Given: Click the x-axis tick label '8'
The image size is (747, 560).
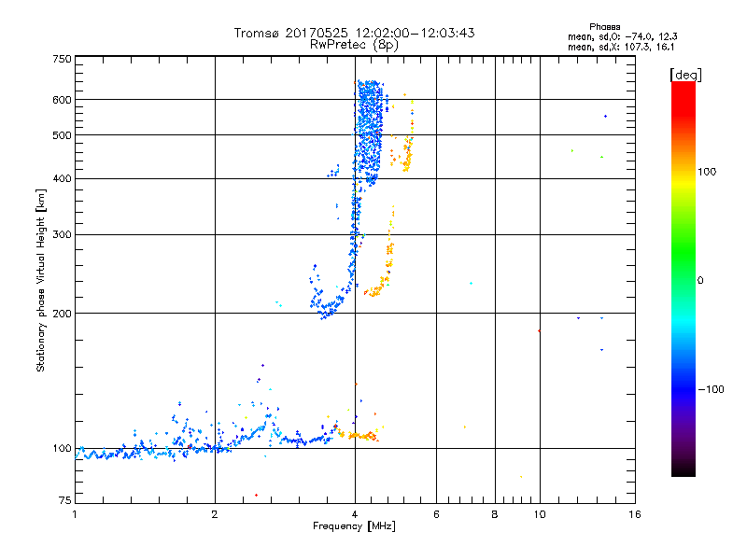Looking at the screenshot, I should coord(495,514).
